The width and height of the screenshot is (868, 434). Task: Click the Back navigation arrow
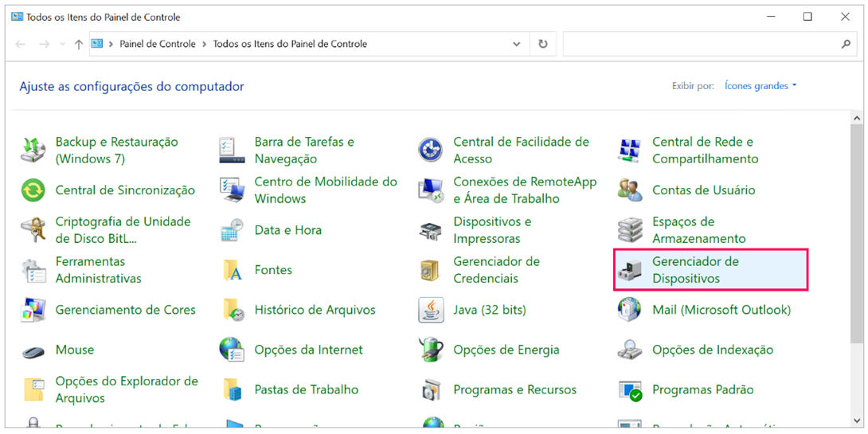click(x=21, y=45)
